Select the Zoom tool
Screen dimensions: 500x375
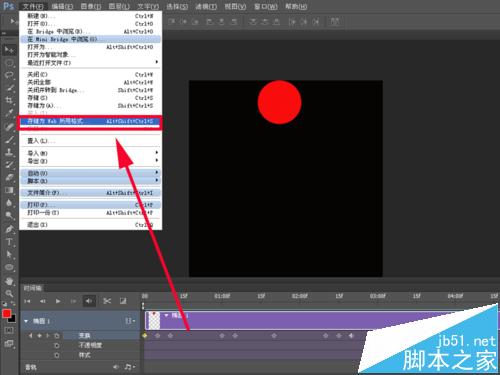click(9, 293)
